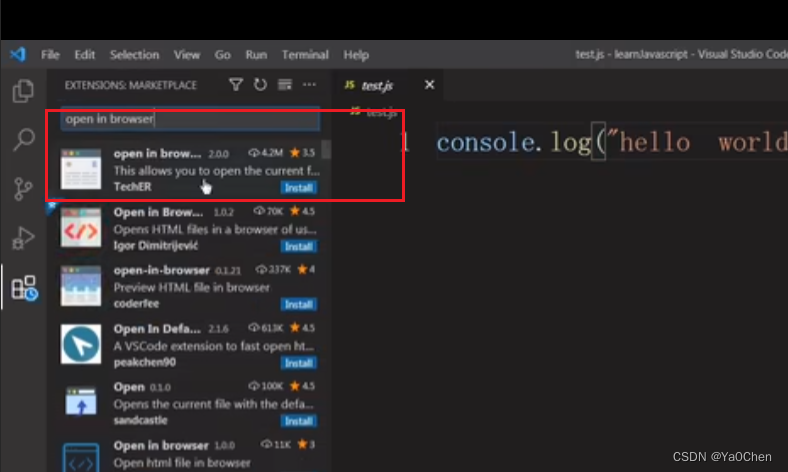Open the Run and Debug view

23,238
